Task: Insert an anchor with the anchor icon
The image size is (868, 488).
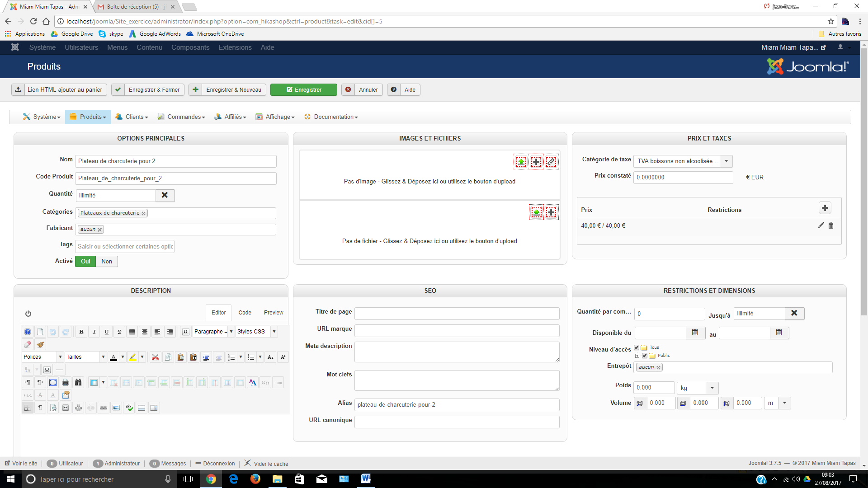Action: [78, 408]
